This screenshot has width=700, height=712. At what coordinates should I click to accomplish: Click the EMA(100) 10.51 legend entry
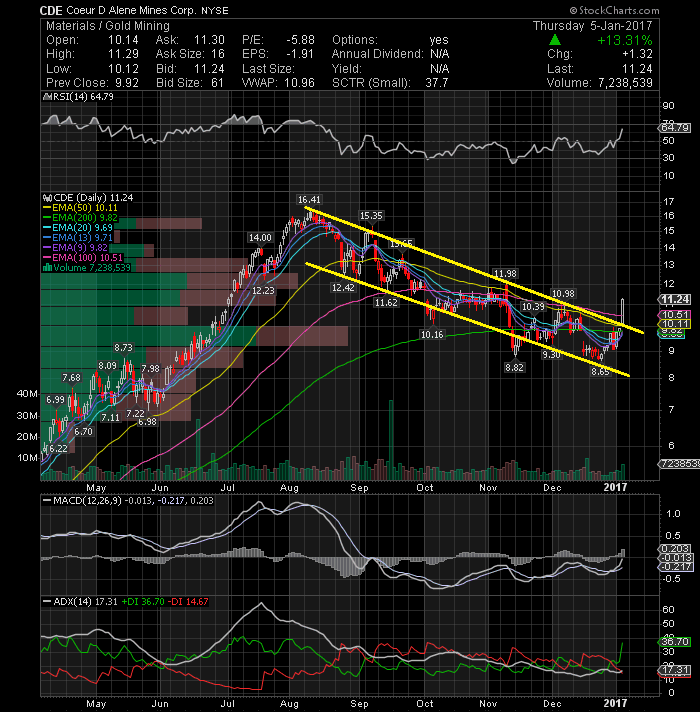83,257
